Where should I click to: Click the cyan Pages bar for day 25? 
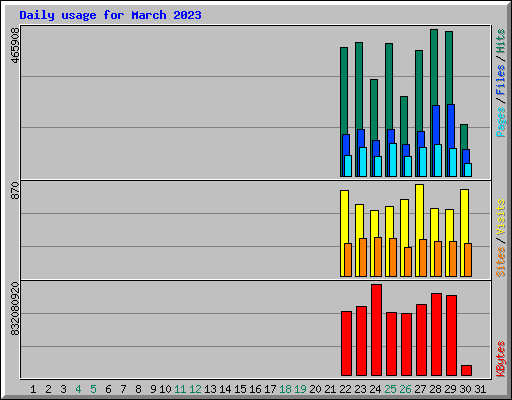393,160
